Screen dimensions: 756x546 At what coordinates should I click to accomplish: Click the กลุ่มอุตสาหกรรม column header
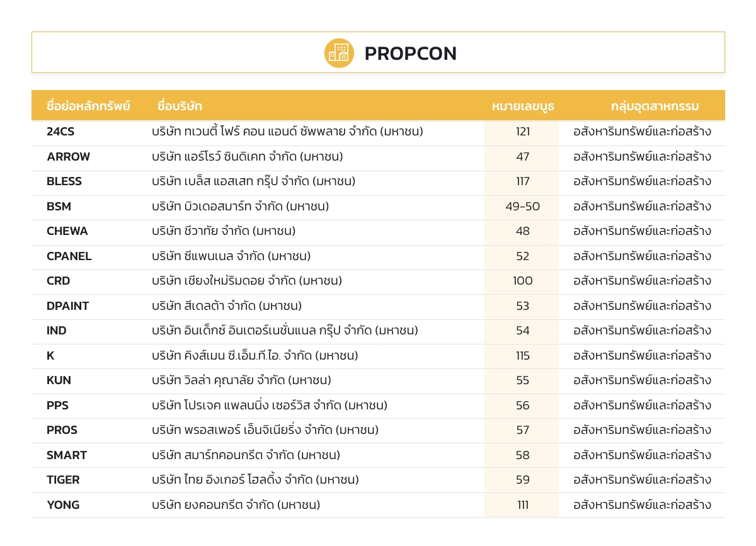coord(655,106)
